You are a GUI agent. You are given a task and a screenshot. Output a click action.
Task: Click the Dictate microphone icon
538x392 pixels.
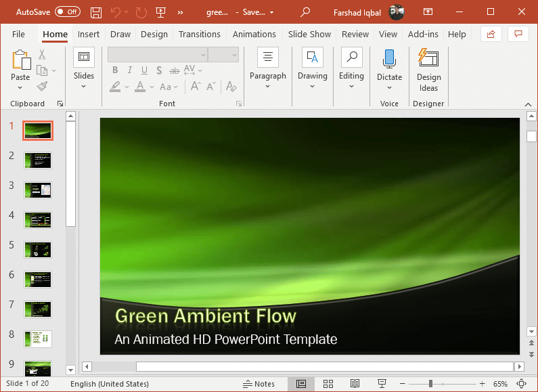(389, 58)
